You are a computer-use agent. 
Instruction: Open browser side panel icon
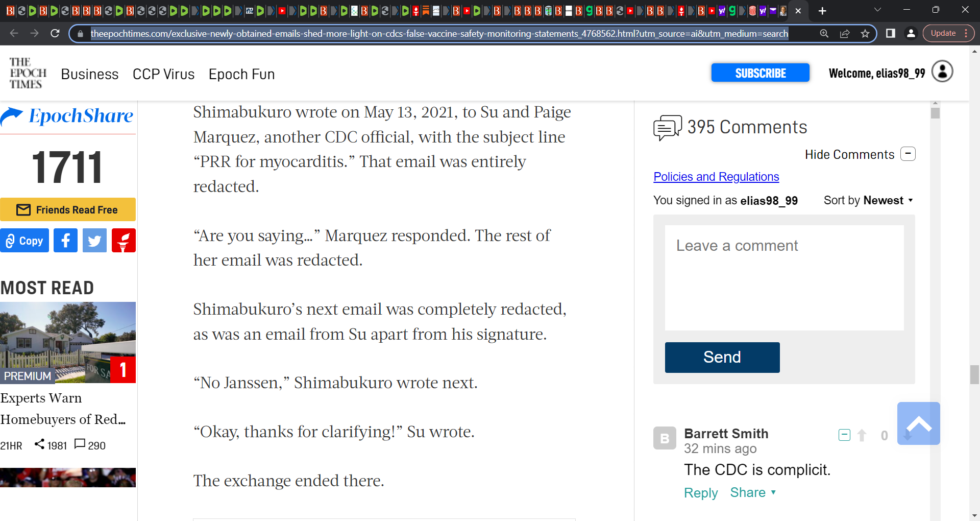891,34
